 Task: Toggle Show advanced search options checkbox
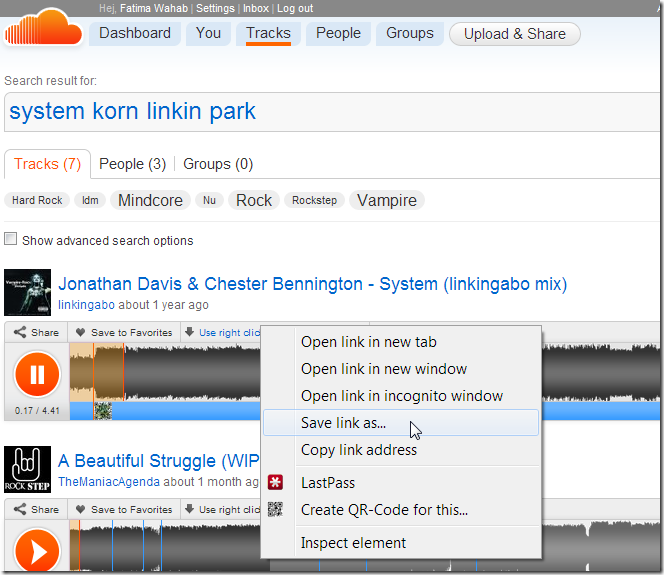click(x=11, y=239)
